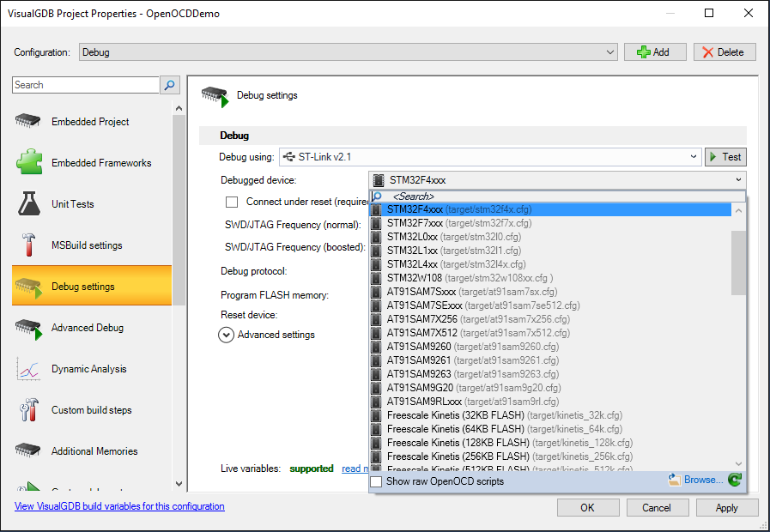
Task: Collapse the Debugged device dropdown
Action: pos(738,180)
